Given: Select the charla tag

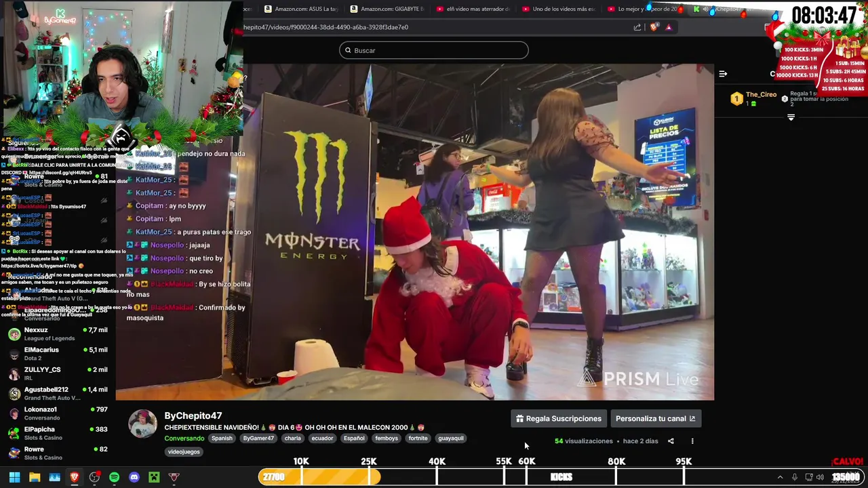Looking at the screenshot, I should pos(293,439).
